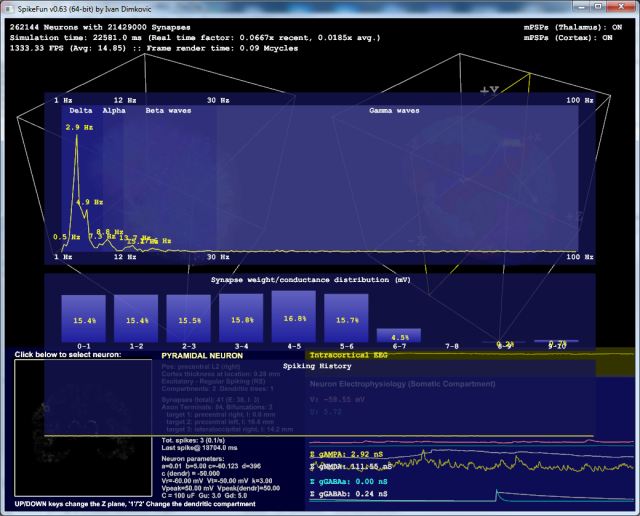Viewport: 640px width, 516px height.
Task: Click the faded Neuron Electrophysiology (Somatic Compartment) heading
Action: (x=402, y=384)
